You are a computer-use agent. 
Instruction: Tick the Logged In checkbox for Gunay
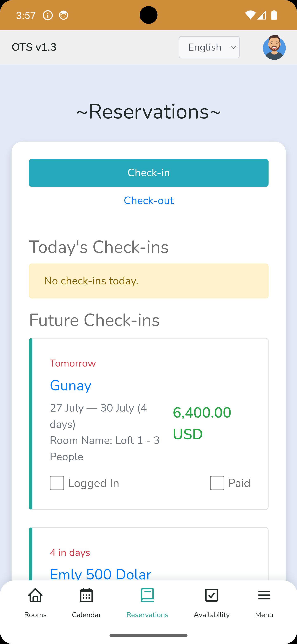[x=57, y=483]
